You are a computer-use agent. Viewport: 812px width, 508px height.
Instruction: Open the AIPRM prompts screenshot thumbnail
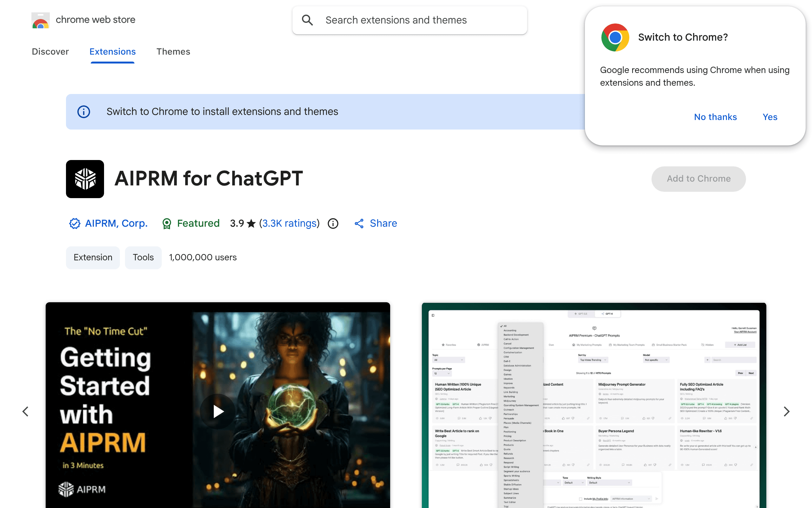[x=594, y=405]
